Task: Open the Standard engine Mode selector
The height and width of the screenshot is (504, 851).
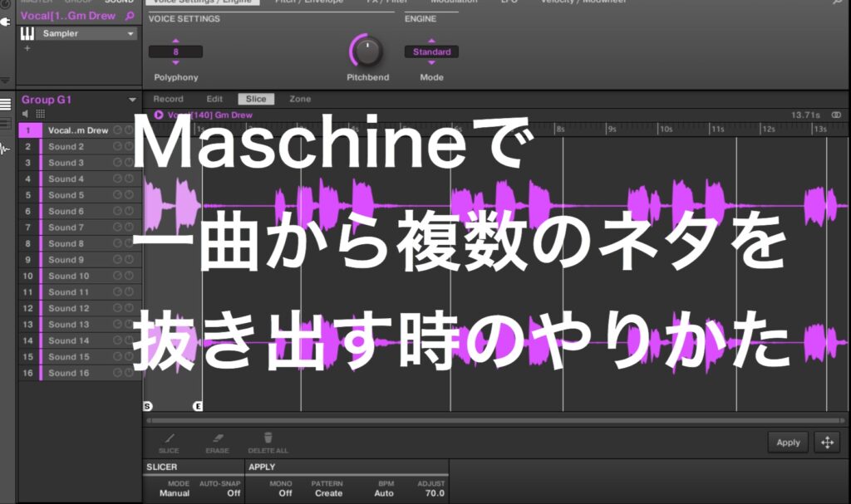Action: click(431, 51)
